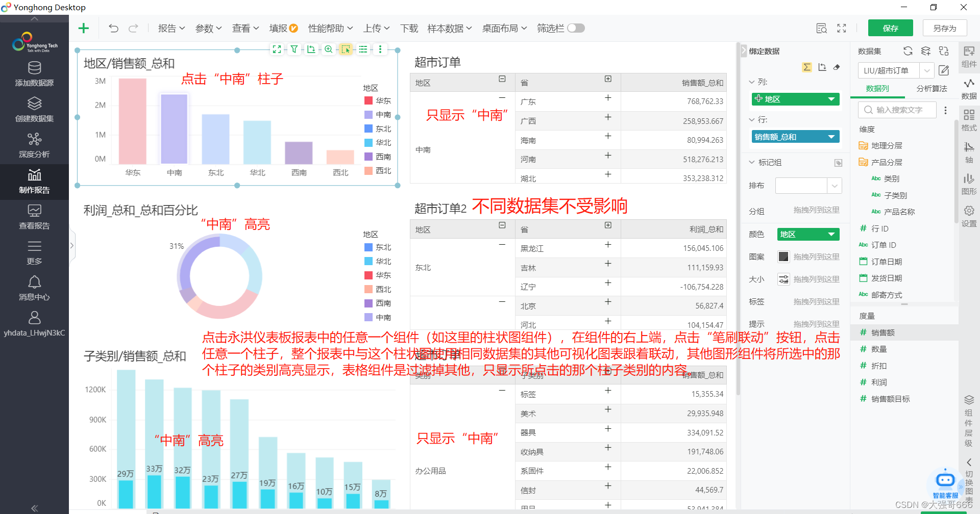This screenshot has width=980, height=514.
Task: Switch to the 分析算法 tab
Action: (932, 88)
